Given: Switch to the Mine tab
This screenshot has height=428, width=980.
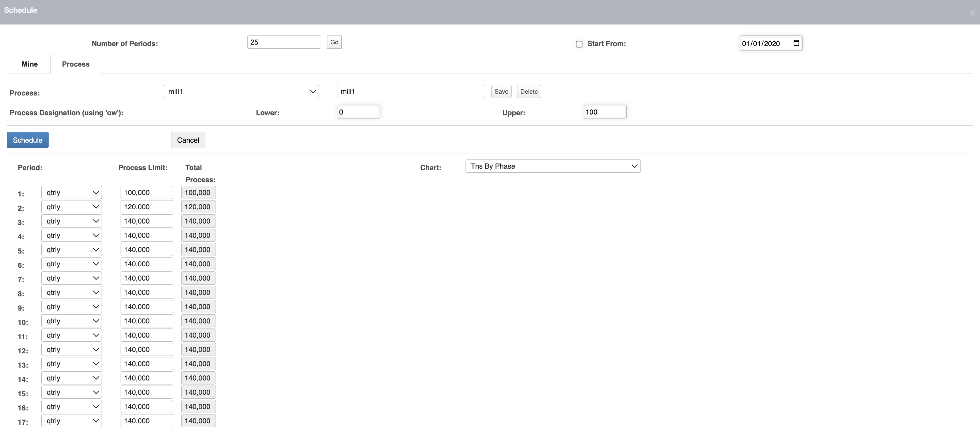Looking at the screenshot, I should [29, 64].
